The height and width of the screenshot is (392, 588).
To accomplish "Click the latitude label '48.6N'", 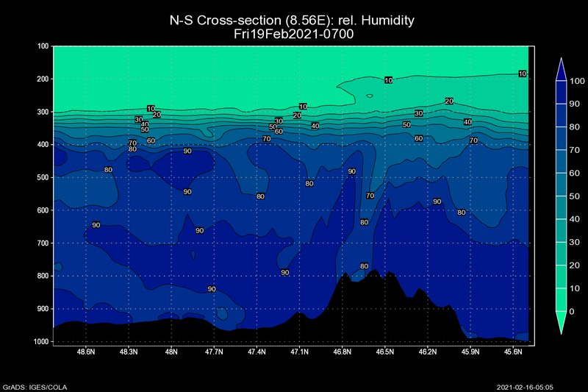I will pos(86,352).
